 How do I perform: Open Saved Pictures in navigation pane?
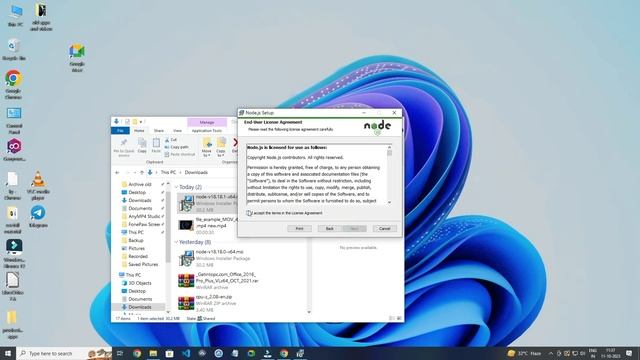143,264
